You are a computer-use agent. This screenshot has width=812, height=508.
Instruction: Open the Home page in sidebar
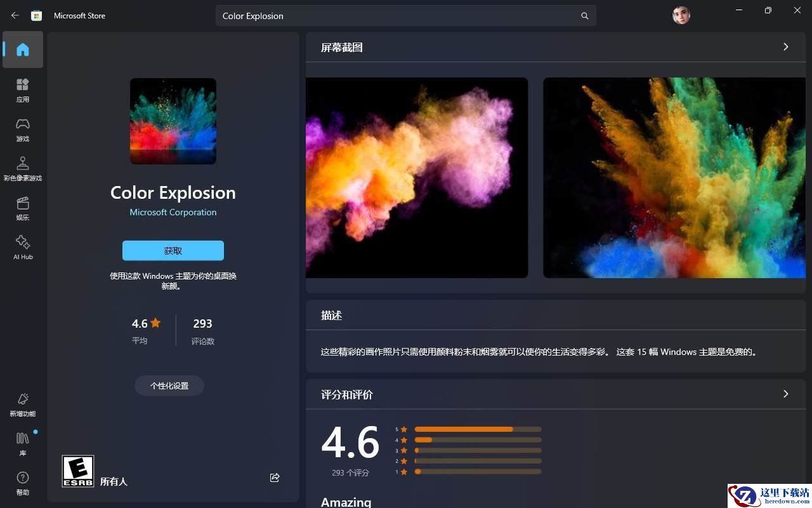23,50
